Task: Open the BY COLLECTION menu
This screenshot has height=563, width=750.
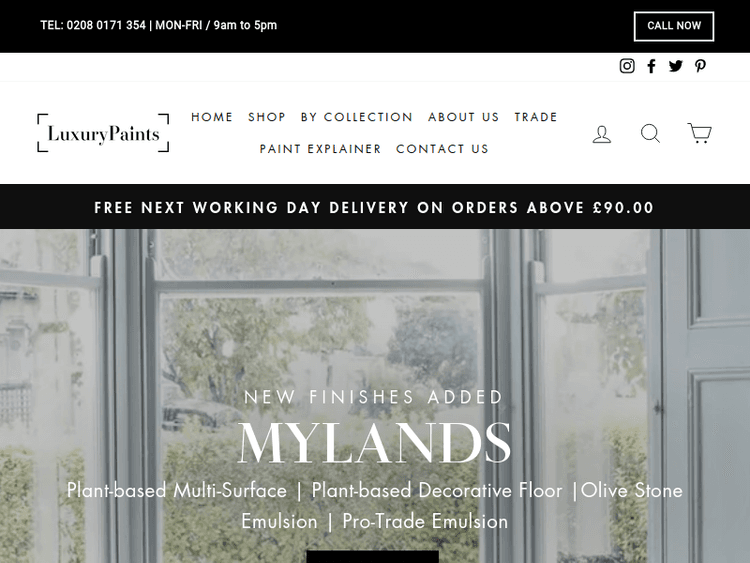Action: click(356, 117)
